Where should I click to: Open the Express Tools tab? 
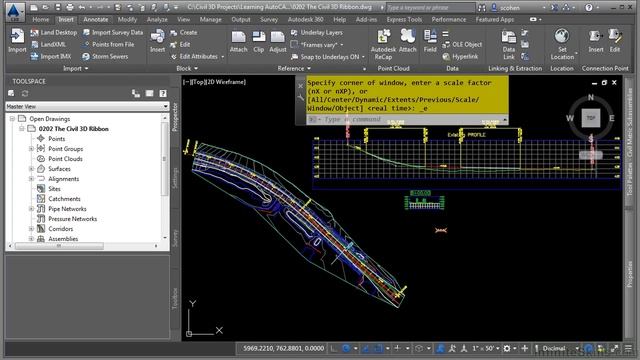point(404,19)
